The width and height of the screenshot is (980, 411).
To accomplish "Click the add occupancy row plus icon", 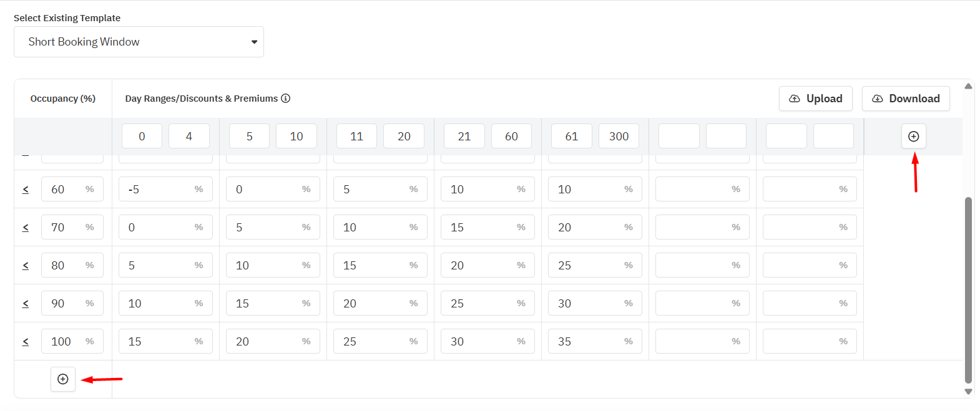I will [63, 379].
